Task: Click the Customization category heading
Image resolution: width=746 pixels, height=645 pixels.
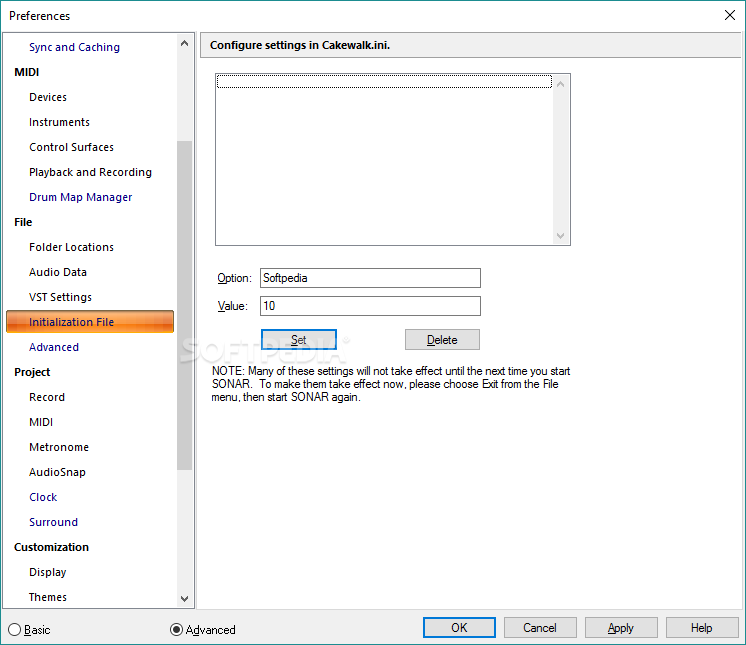Action: coord(51,547)
